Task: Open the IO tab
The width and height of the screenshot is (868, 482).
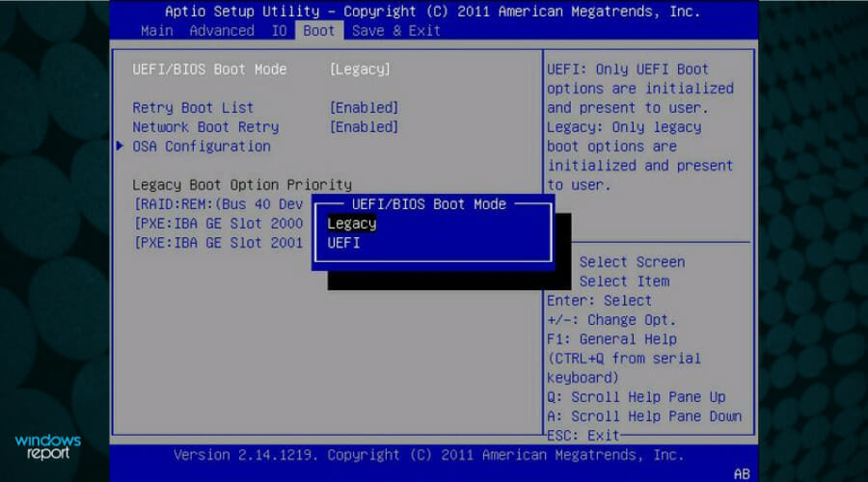Action: [x=279, y=31]
